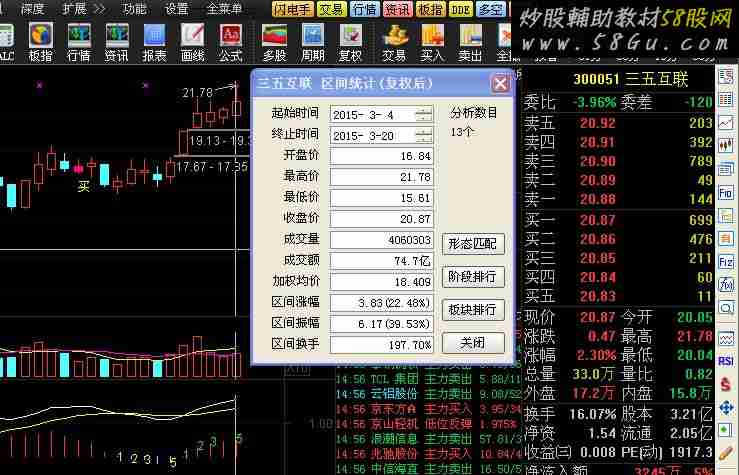
Task: Click the 板块排行 button
Action: coord(473,310)
